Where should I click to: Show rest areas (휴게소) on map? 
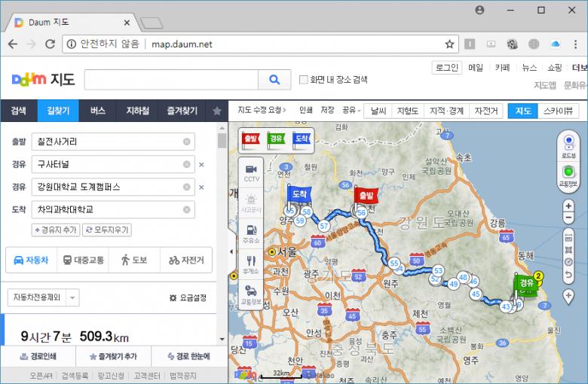tap(251, 263)
